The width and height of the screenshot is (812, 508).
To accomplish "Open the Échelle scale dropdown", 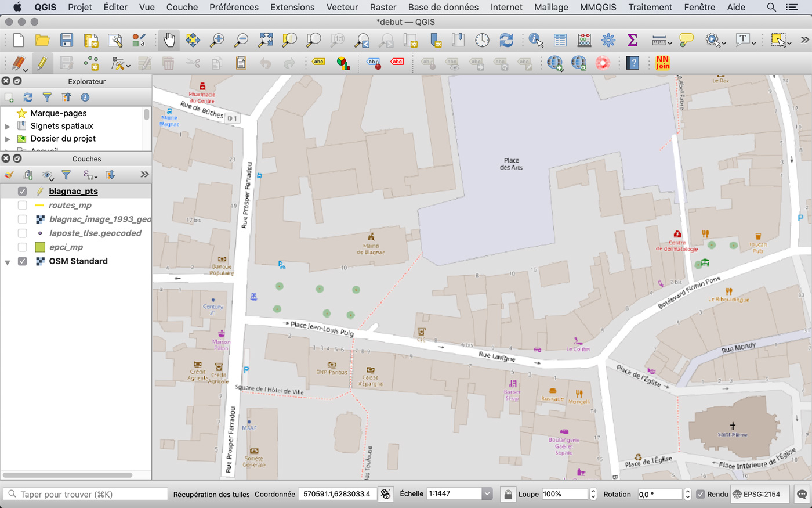I will [x=487, y=494].
